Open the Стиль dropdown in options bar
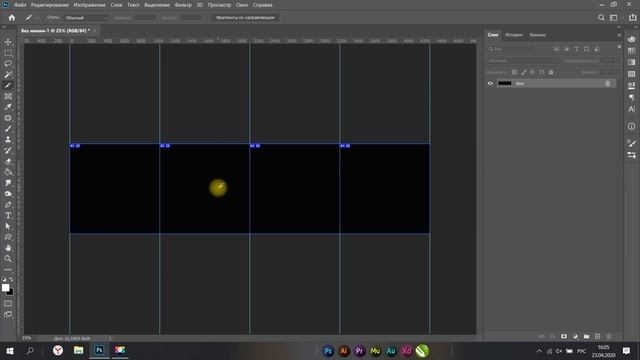 pos(86,18)
